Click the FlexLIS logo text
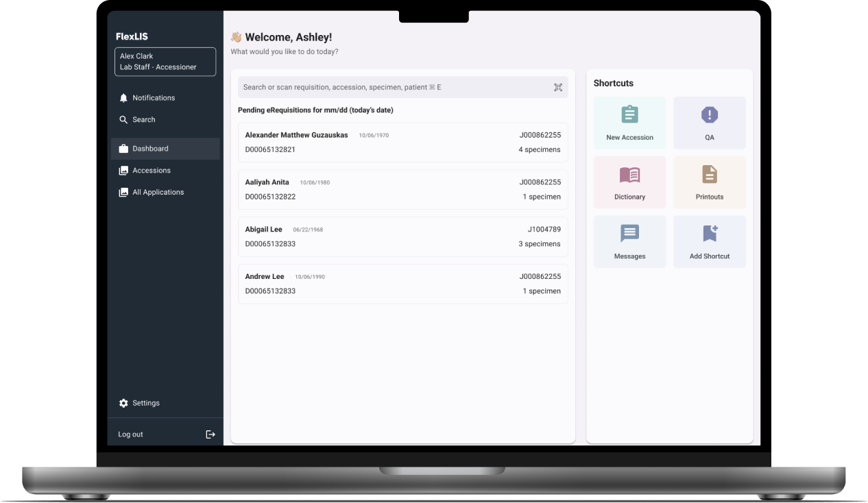The width and height of the screenshot is (868, 503). 132,36
